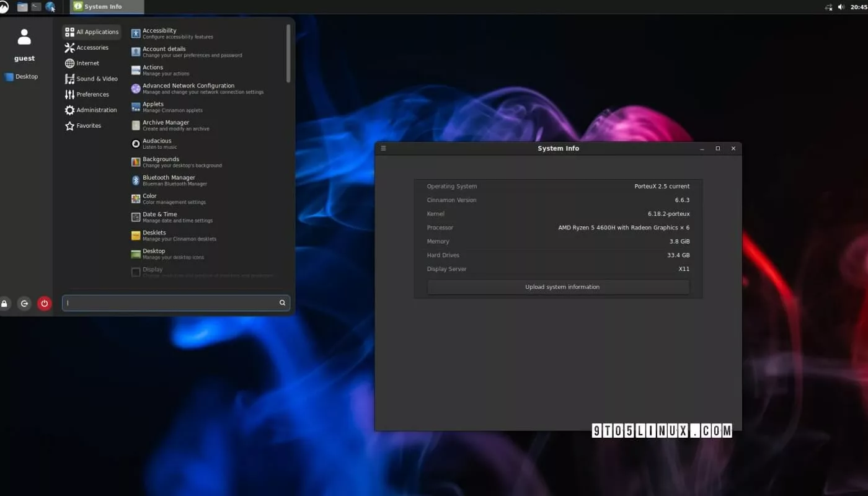Image resolution: width=868 pixels, height=496 pixels.
Task: Select the Sound & Video category
Action: [96, 79]
